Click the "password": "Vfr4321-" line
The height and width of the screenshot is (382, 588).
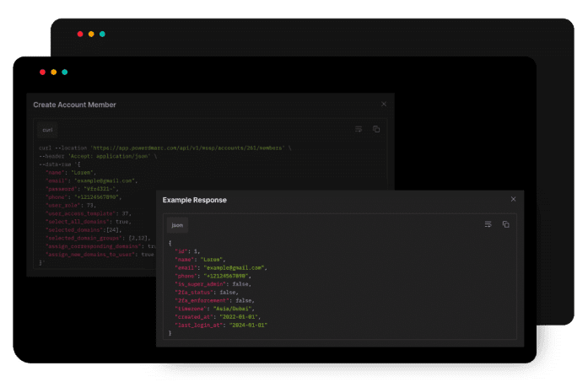coord(82,189)
